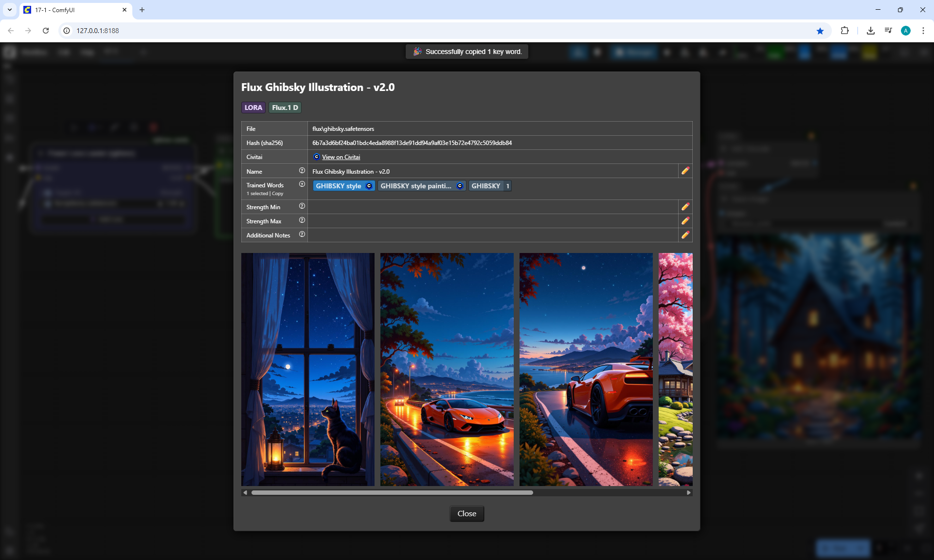The image size is (934, 560).
Task: Copy the selected trained words
Action: point(277,194)
